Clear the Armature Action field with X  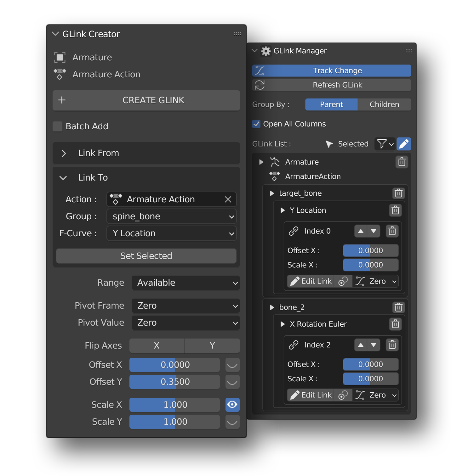click(228, 199)
